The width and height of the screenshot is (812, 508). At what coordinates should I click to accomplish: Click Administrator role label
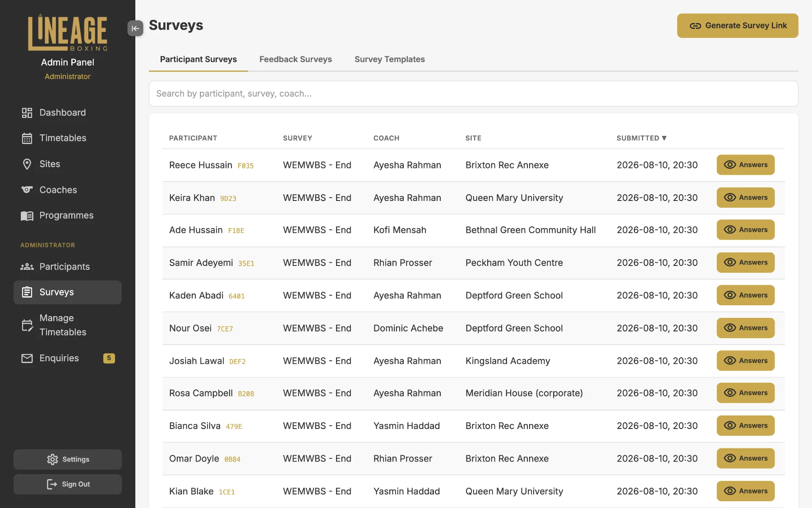[x=68, y=76]
